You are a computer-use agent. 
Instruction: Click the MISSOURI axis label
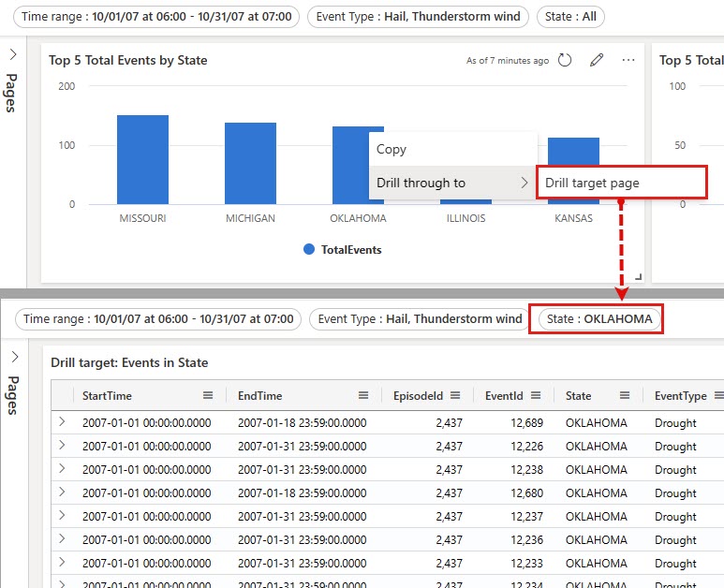click(142, 218)
